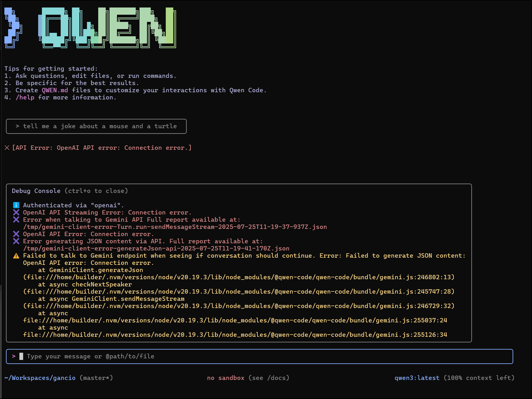The height and width of the screenshot is (399, 532).
Task: Click tip 'Be specific for the best results.'
Action: (77, 83)
